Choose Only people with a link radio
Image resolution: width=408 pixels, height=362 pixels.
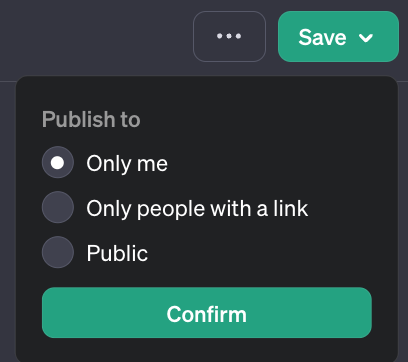click(x=58, y=207)
